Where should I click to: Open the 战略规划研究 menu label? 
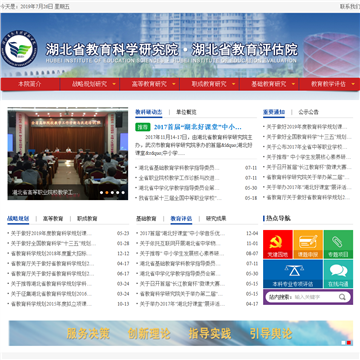pyautogui.click(x=89, y=84)
